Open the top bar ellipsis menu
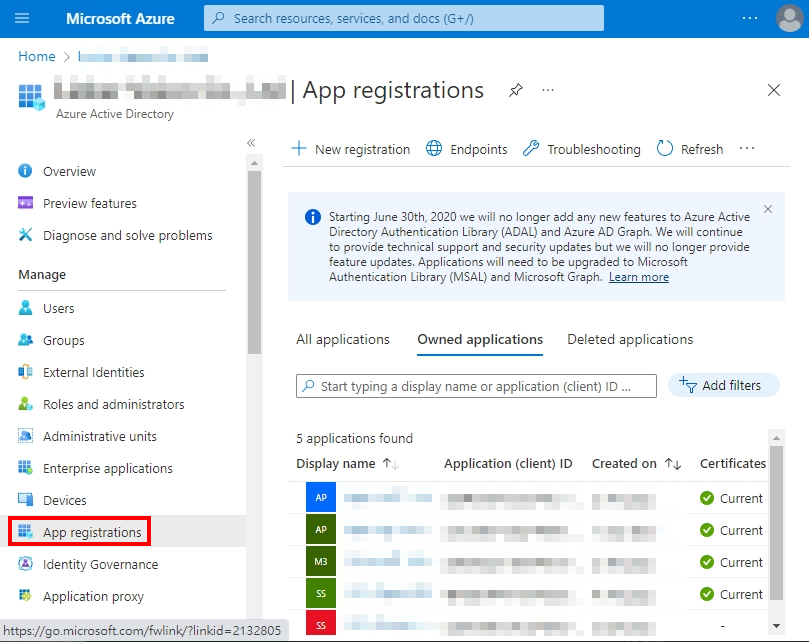 tap(750, 18)
